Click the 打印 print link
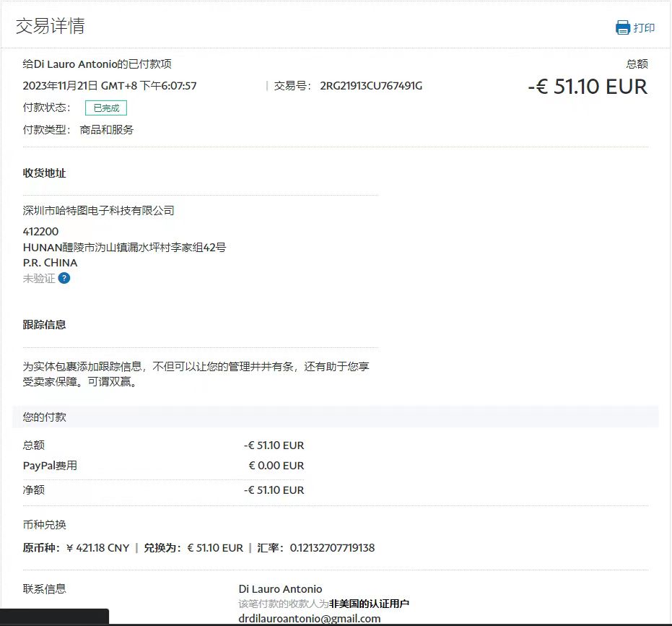The width and height of the screenshot is (672, 626). 644,28
